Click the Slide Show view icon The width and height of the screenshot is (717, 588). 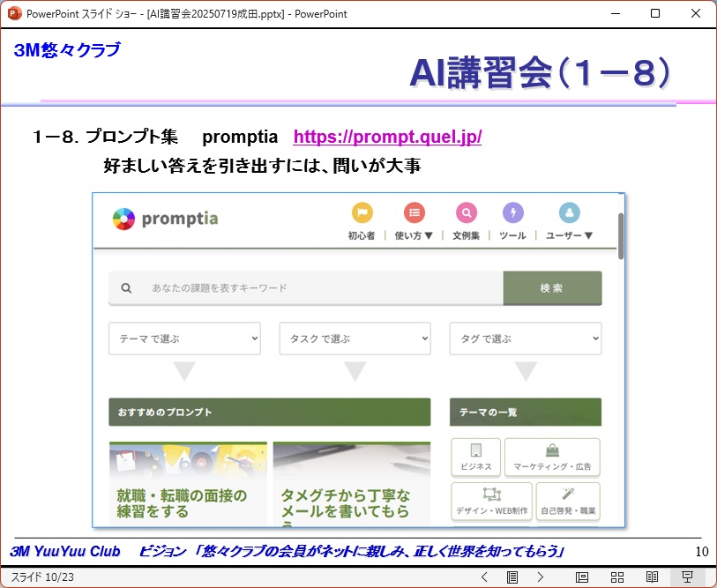tap(688, 577)
